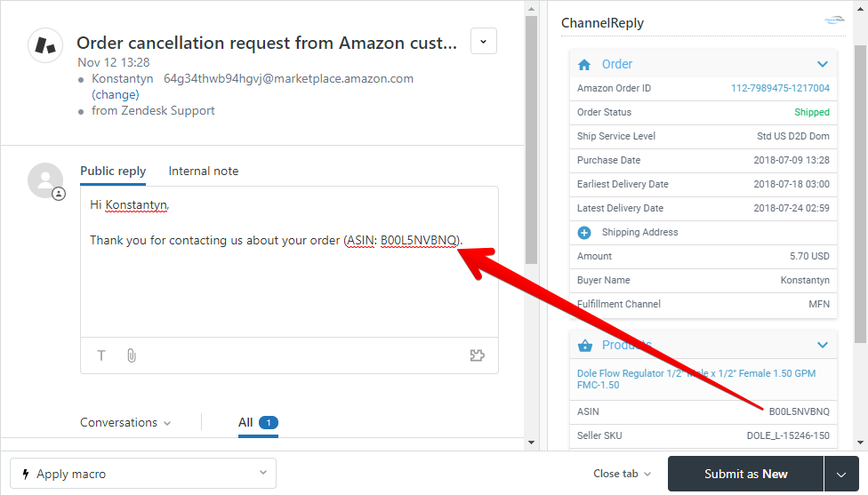Click the blue plus beside Shipping Address

[x=584, y=233]
